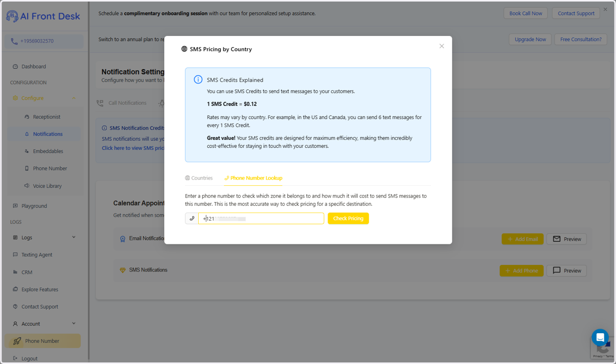Click the CRM bar chart icon

tap(15, 272)
